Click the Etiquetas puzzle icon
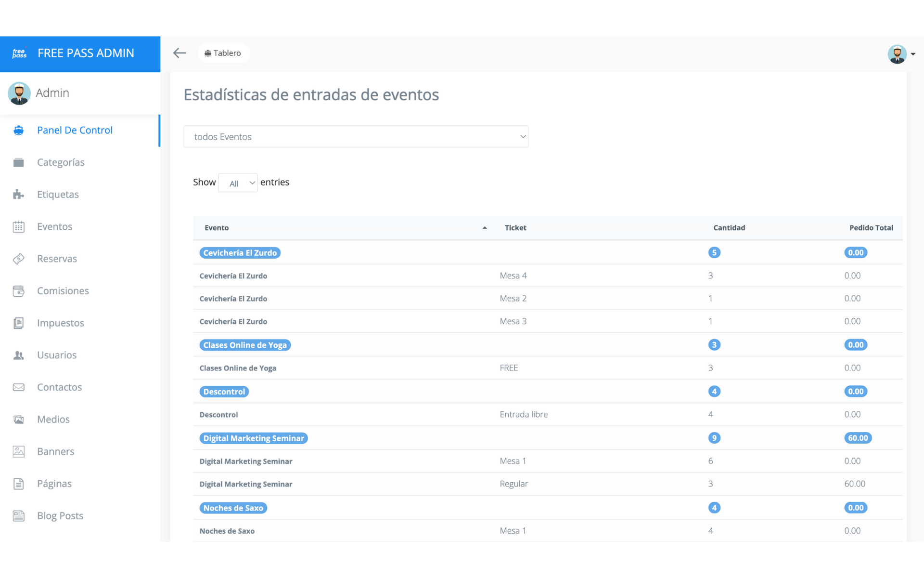 19,195
